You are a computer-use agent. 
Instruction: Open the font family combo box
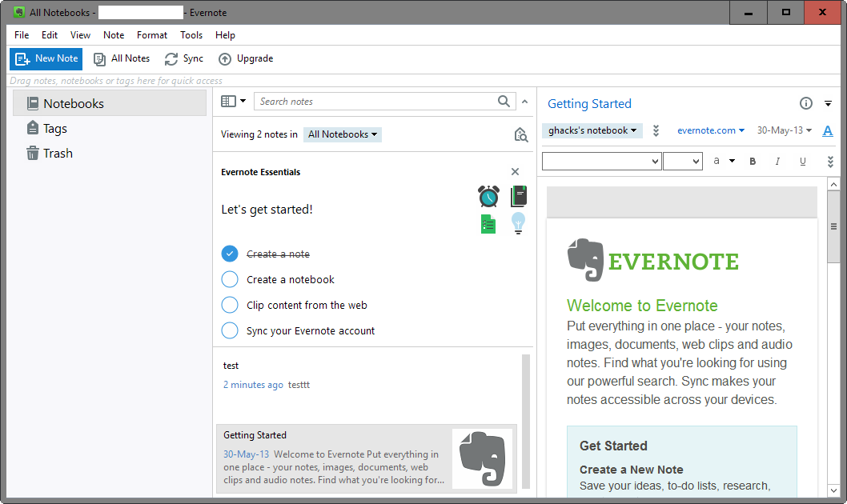602,161
